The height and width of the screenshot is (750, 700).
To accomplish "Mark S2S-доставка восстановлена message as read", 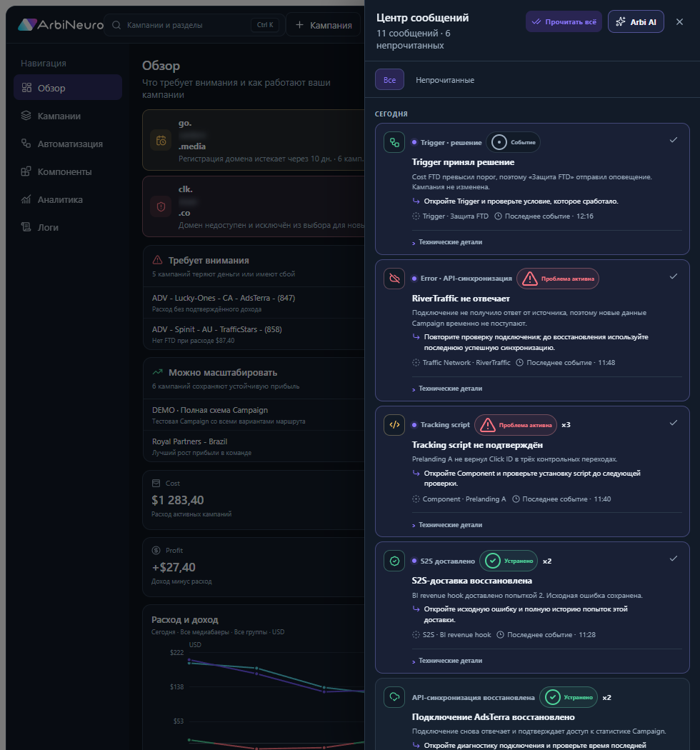I will (673, 559).
